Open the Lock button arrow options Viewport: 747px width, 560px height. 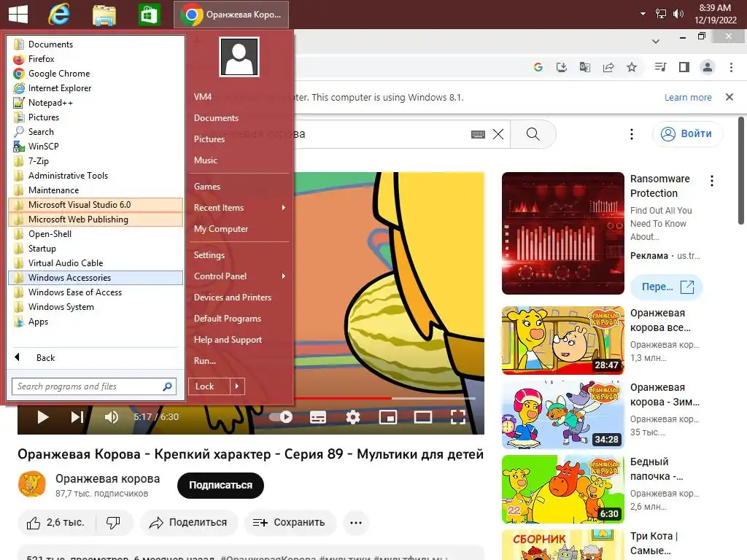(237, 386)
